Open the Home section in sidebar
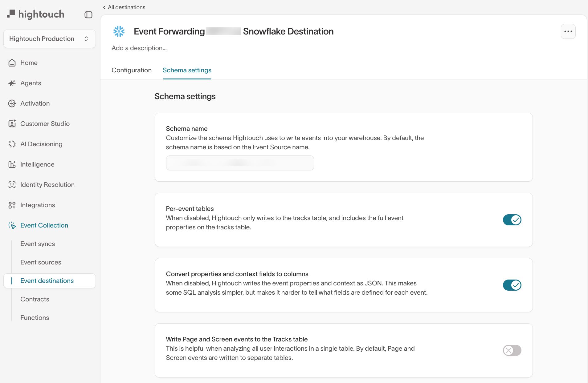Viewport: 588px width, 383px height. click(28, 62)
